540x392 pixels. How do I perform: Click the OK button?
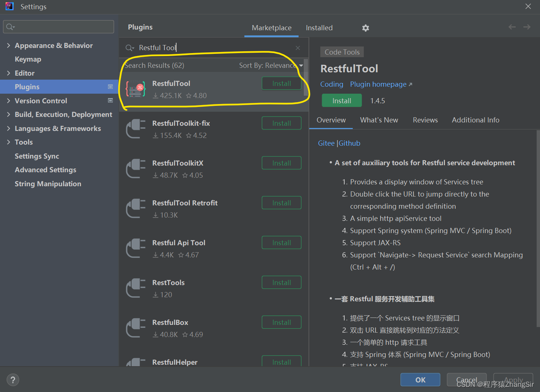tap(420, 380)
